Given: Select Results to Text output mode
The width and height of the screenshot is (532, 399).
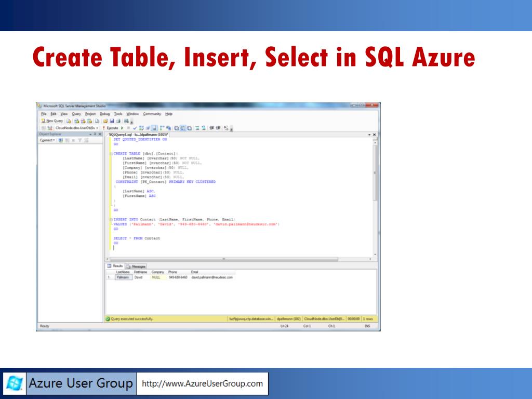Looking at the screenshot, I should click(177, 128).
